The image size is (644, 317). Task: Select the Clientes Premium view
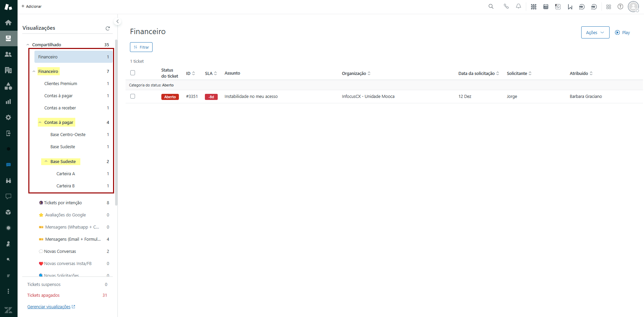point(61,84)
